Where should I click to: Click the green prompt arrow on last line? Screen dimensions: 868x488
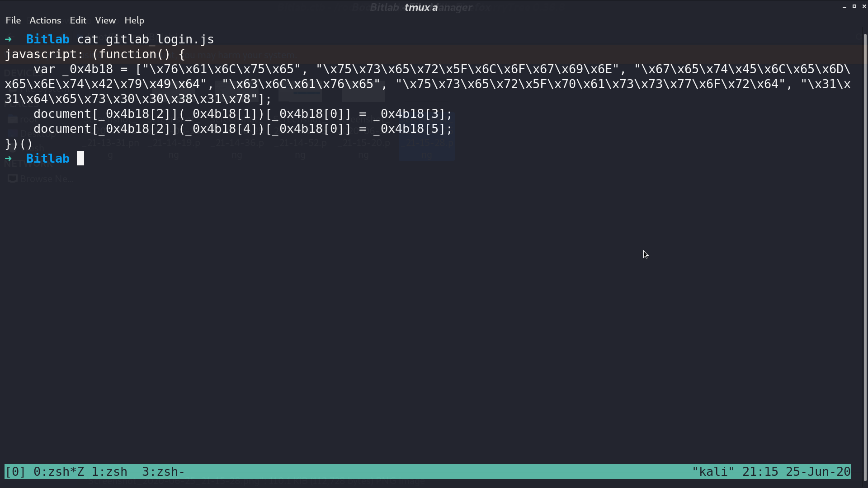(x=8, y=159)
